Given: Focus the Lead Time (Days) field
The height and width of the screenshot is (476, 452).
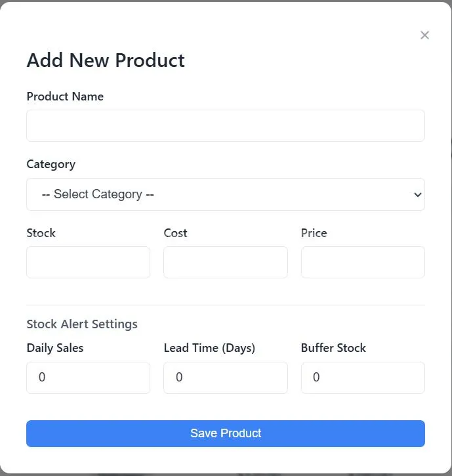Looking at the screenshot, I should (x=225, y=378).
